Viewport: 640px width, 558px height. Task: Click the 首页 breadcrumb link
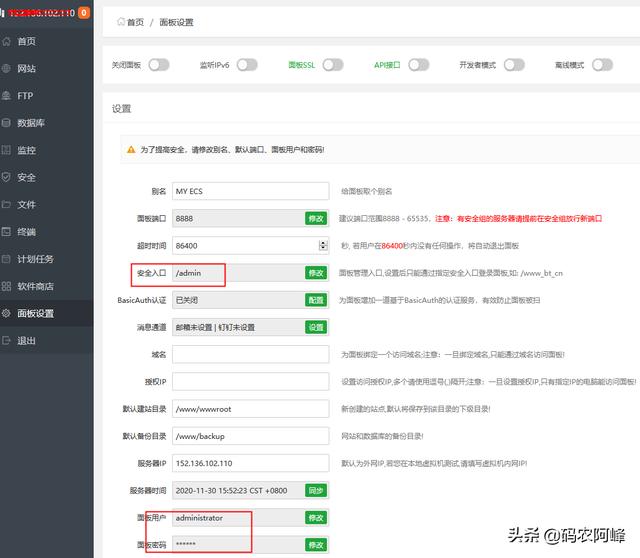pos(135,22)
